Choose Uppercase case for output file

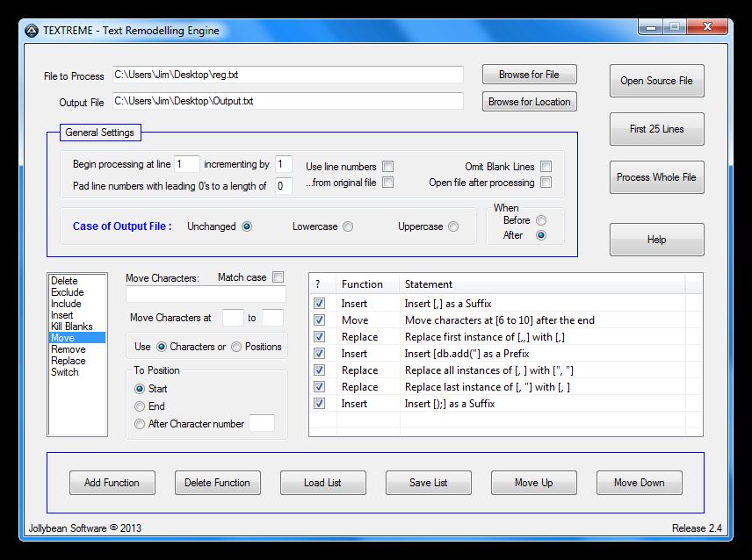point(453,226)
